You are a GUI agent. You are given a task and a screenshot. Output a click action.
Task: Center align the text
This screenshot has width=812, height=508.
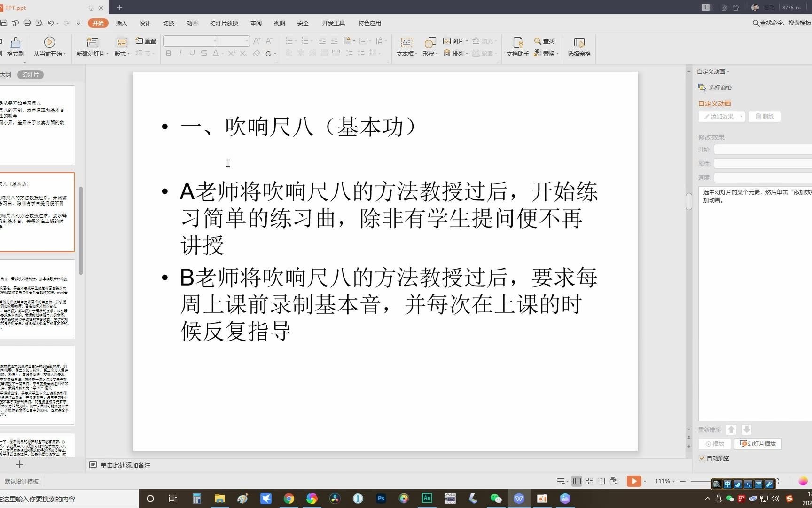pos(301,54)
